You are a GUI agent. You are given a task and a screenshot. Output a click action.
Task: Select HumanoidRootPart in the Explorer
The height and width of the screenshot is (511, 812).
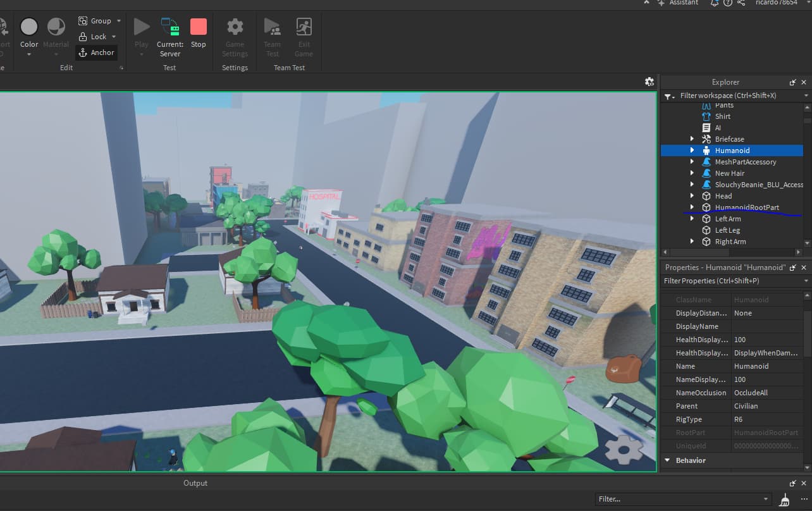[x=747, y=207]
